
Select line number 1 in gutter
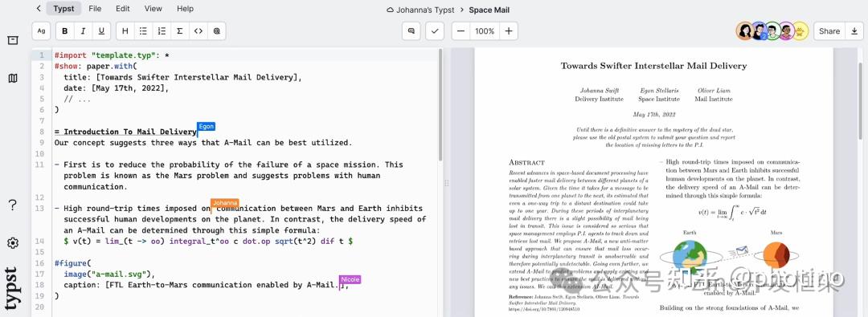[42, 55]
